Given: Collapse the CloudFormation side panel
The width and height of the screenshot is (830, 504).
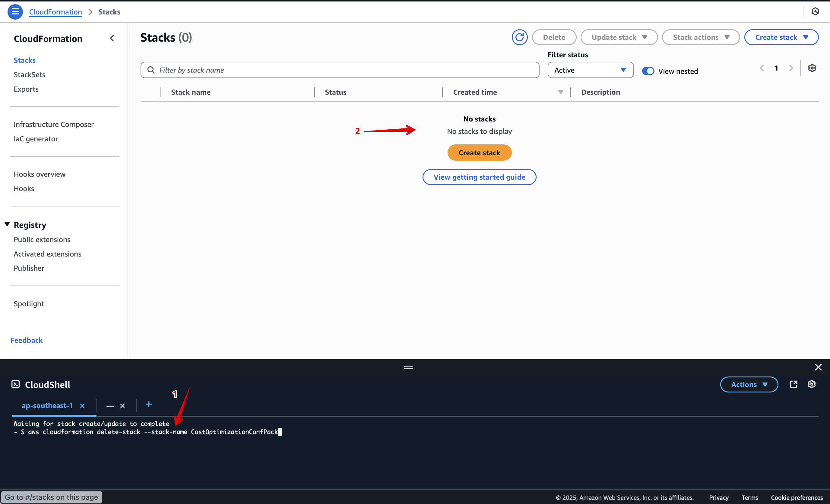Looking at the screenshot, I should click(112, 38).
